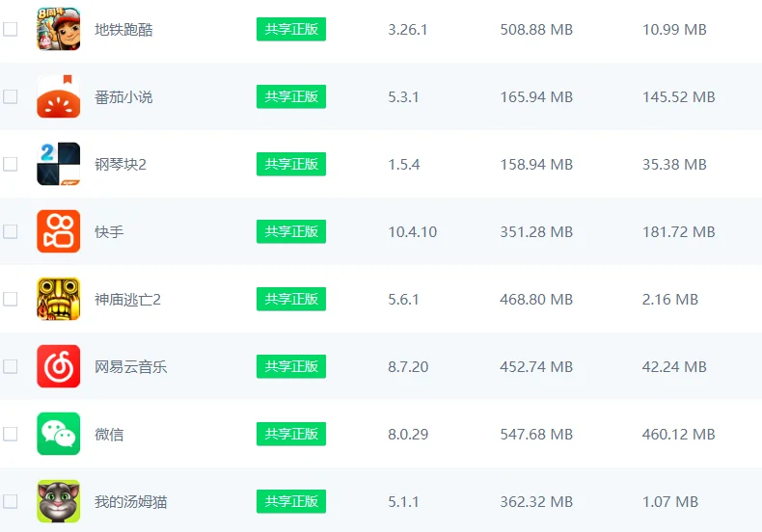Click version number 3.26.1
762x532 pixels.
[408, 30]
